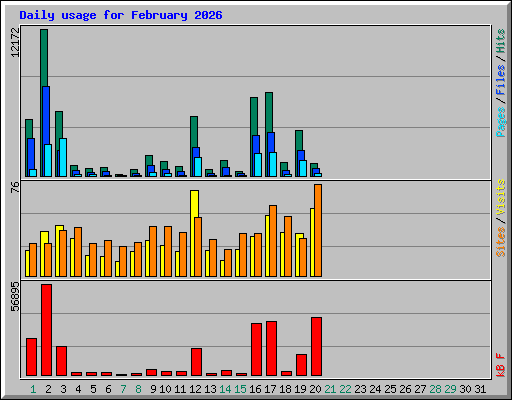Click the green Hits bar for day 19
The height and width of the screenshot is (400, 512).
click(x=299, y=140)
